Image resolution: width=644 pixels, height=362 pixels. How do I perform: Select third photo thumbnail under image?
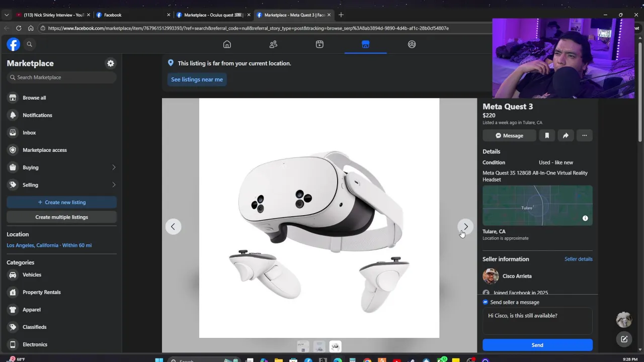(x=335, y=346)
